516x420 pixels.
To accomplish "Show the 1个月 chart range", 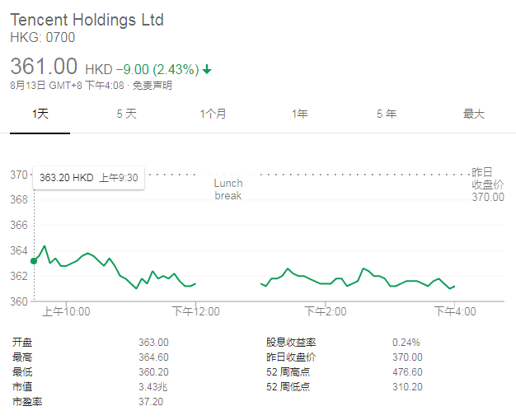I will pos(213,114).
